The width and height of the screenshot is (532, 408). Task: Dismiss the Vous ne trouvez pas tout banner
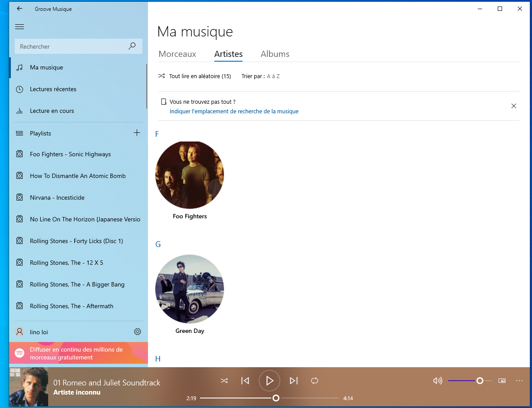pyautogui.click(x=514, y=106)
